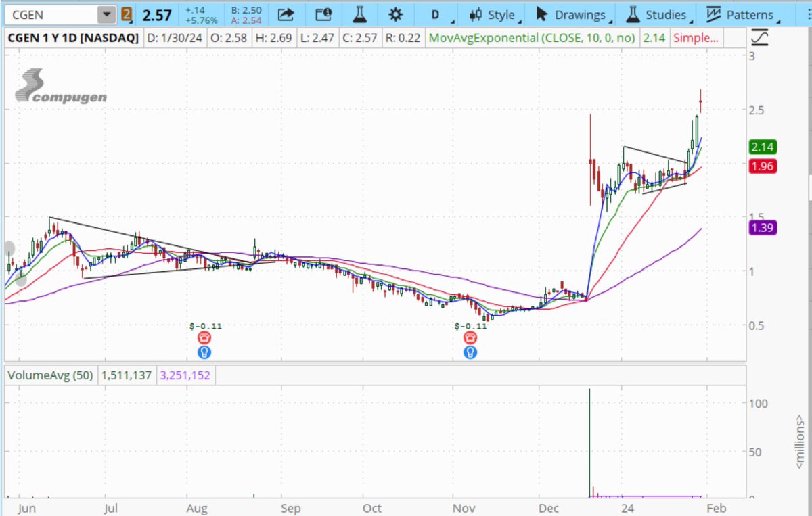
Task: Click the R: 0.22 range value
Action: (404, 38)
